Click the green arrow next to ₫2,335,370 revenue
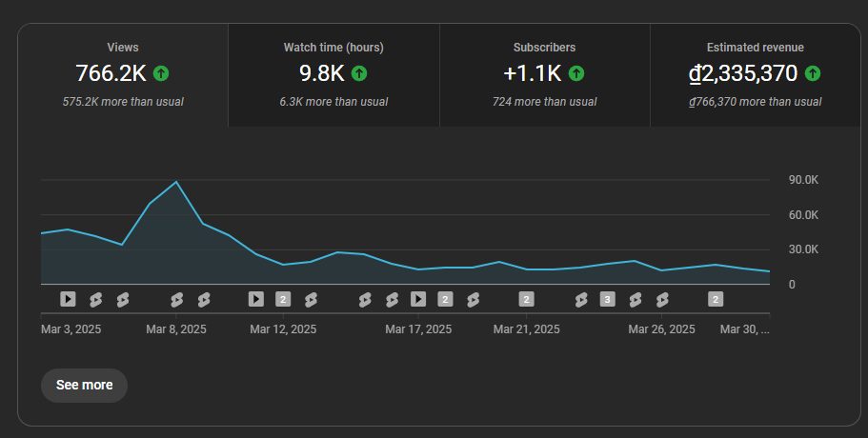The width and height of the screenshot is (868, 438). tap(813, 72)
